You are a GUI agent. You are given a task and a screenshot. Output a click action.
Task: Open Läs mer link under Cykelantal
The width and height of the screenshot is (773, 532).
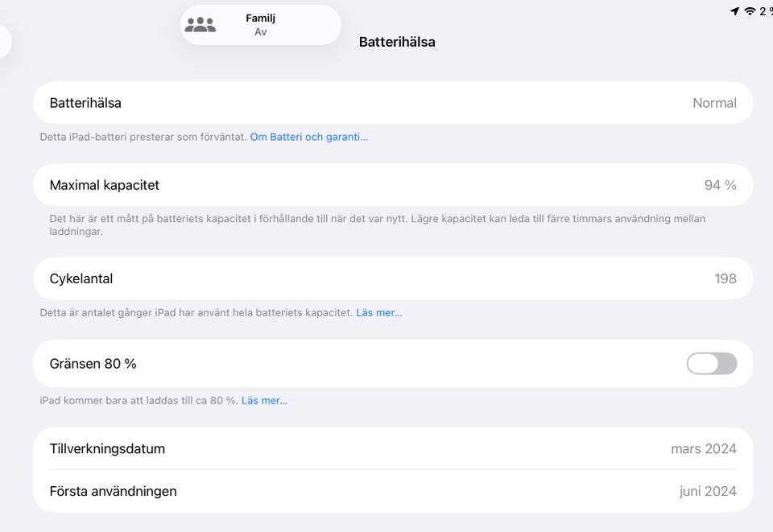pos(378,312)
